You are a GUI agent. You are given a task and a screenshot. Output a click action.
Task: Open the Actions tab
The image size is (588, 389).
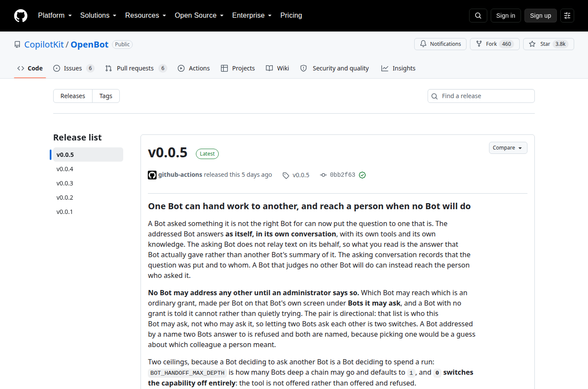point(194,68)
